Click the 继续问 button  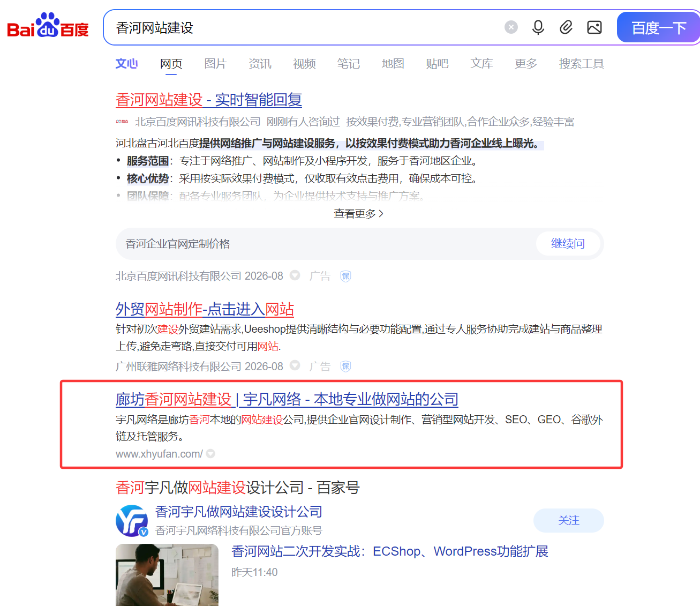[568, 244]
